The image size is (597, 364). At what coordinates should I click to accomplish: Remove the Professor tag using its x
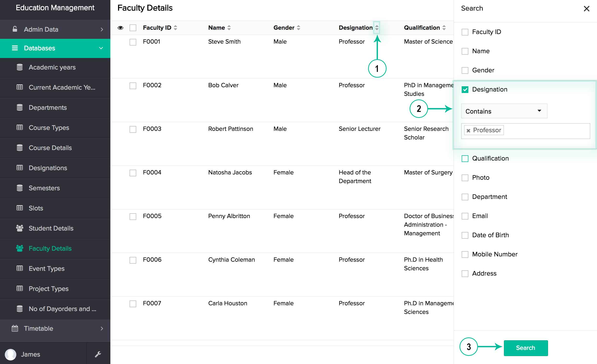(468, 130)
